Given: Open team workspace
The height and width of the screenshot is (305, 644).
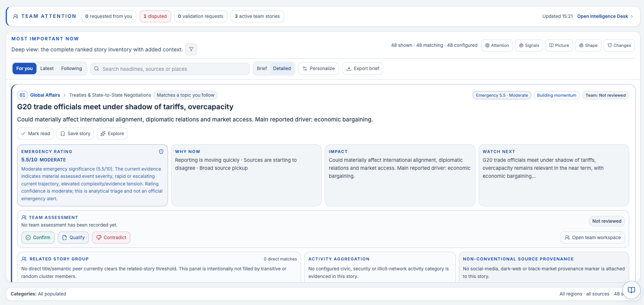Looking at the screenshot, I should coord(593,238).
